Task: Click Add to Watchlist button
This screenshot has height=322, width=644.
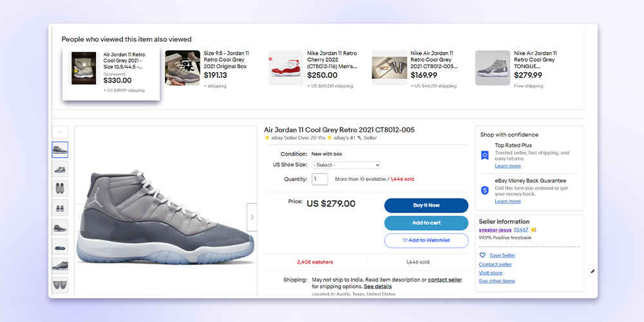Action: point(426,241)
